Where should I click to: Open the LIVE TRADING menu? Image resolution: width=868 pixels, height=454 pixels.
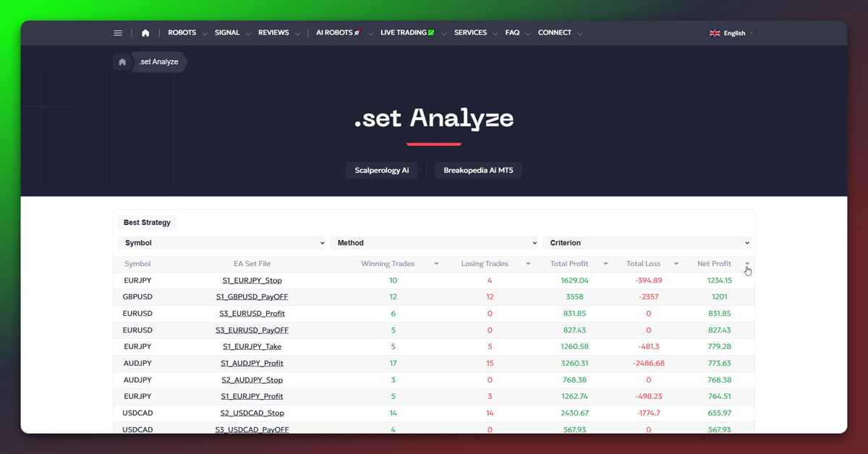407,33
